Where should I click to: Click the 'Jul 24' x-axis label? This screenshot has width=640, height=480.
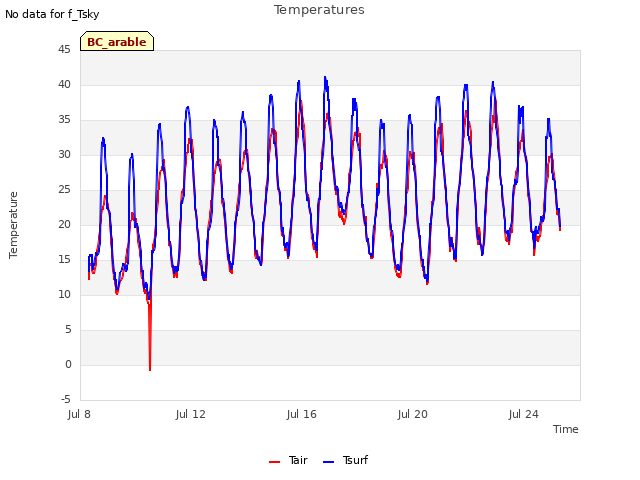[x=524, y=414]
